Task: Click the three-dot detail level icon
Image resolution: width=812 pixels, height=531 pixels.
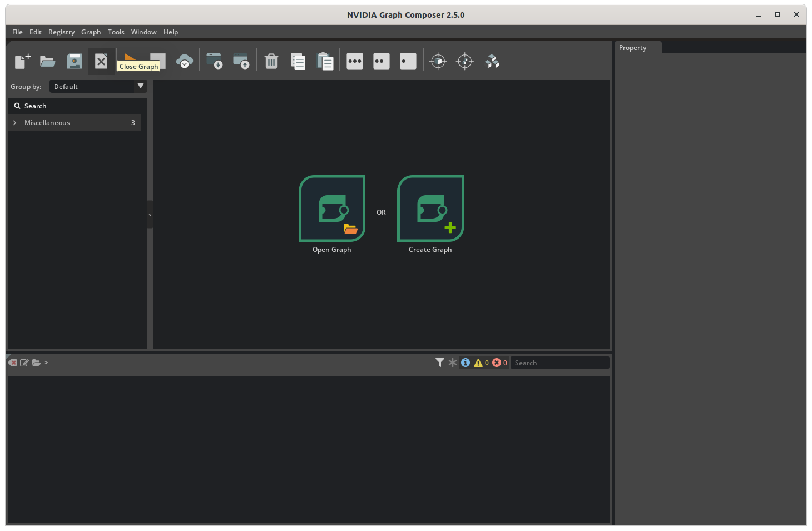Action: tap(355, 61)
